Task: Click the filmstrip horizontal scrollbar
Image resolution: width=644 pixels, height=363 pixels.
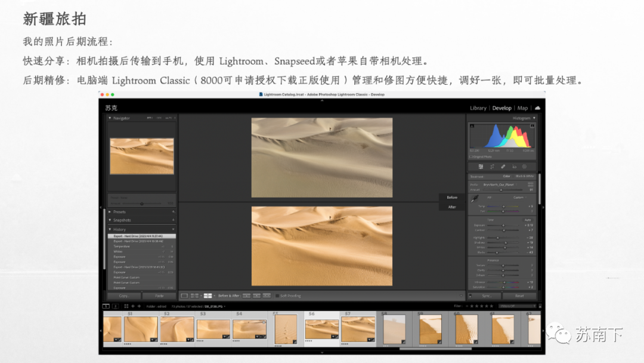Action: pyautogui.click(x=435, y=349)
